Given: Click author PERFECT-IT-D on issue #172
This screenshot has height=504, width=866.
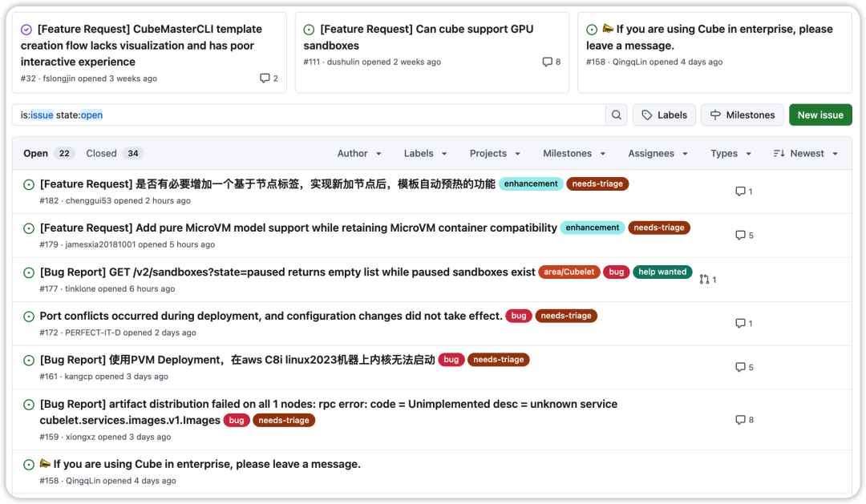Looking at the screenshot, I should (93, 333).
